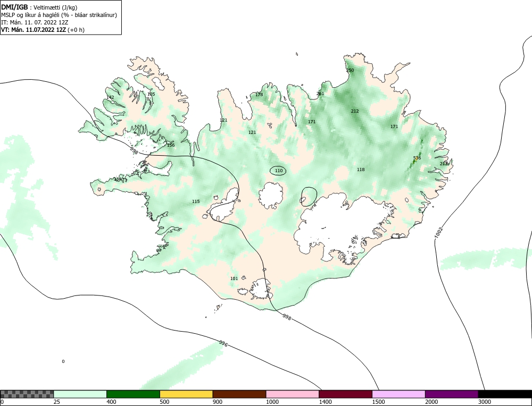Click the subtitle "MSLP og líkur á hagléli"
Viewport: 532px width, 406px height.
pos(30,15)
